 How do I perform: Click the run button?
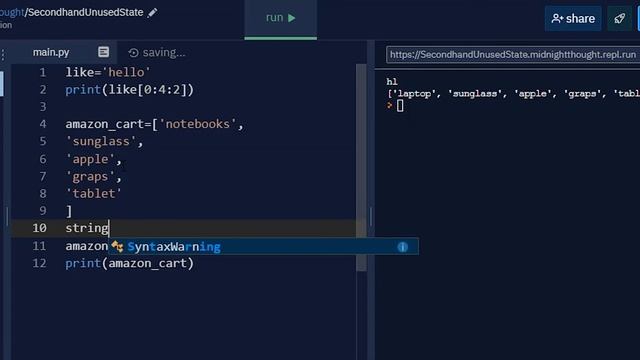click(280, 18)
